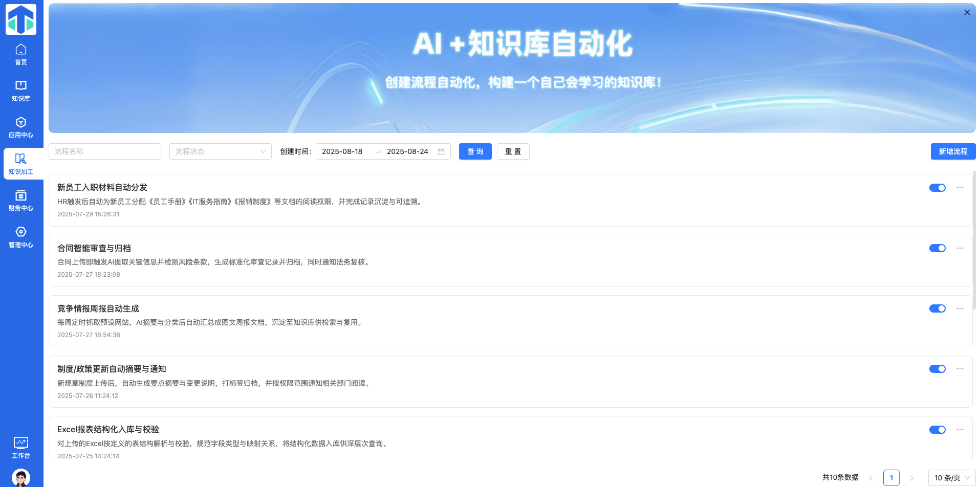
Task: Click the 新增流程 button
Action: 953,151
